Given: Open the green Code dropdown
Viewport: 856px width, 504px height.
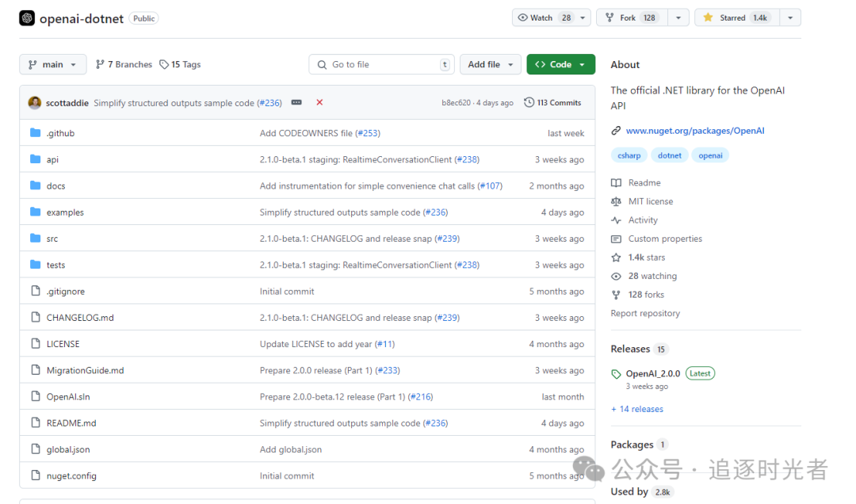Looking at the screenshot, I should pos(560,64).
